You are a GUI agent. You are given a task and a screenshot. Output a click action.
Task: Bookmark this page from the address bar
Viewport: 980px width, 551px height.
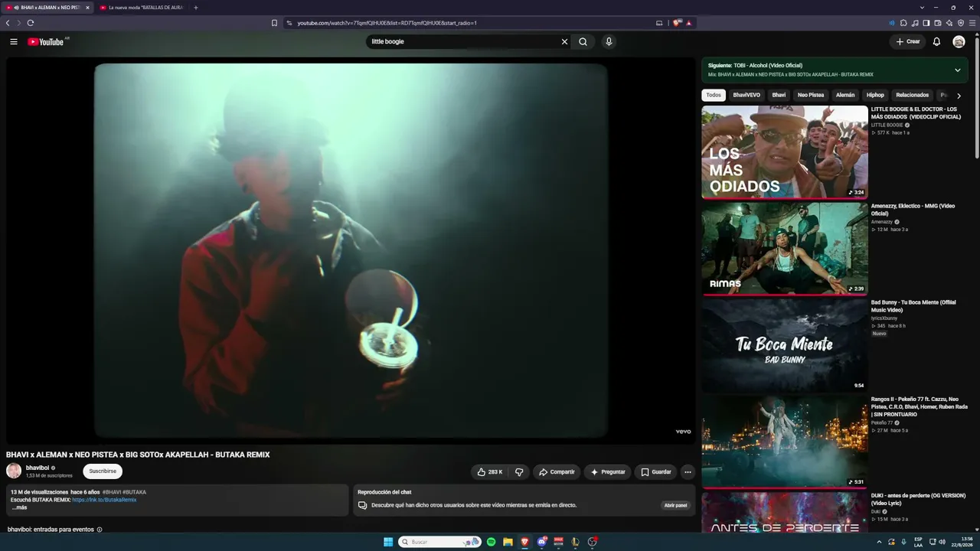(274, 23)
